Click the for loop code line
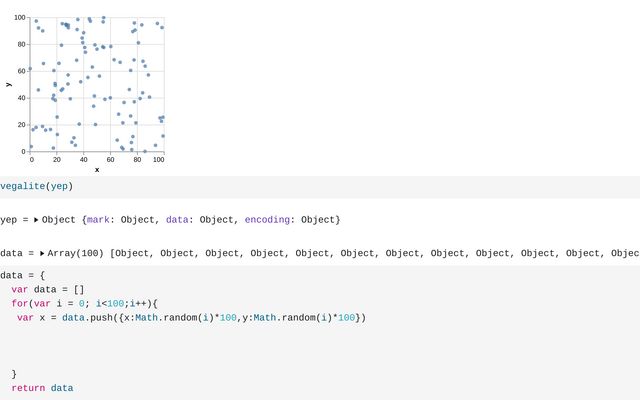This screenshot has height=400, width=640. [x=85, y=303]
